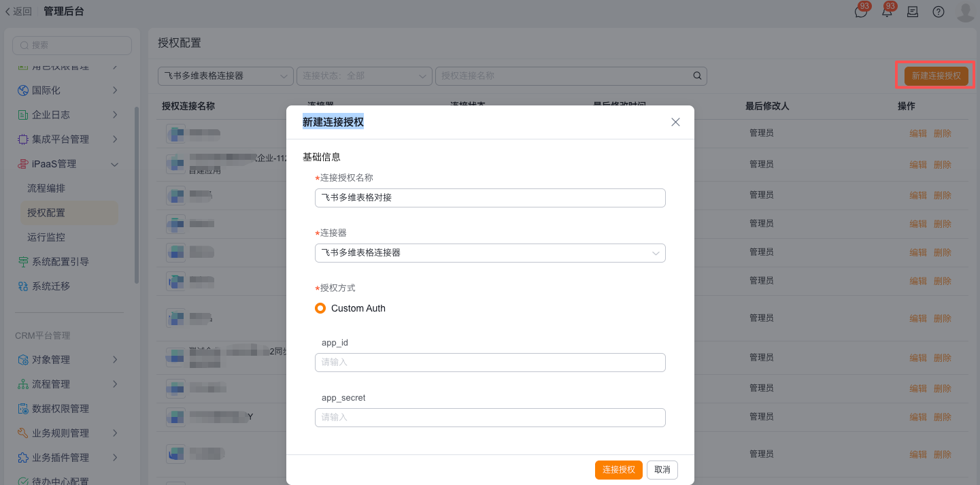This screenshot has height=485, width=980.
Task: Click the app_secret input field
Action: (x=490, y=418)
